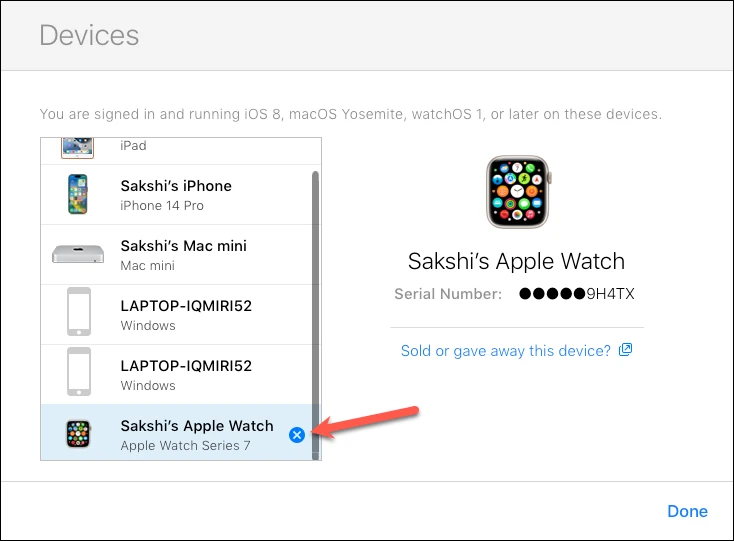
Task: Select the second LAPTOP-IQMIRI52 Windows entry
Action: [x=176, y=374]
